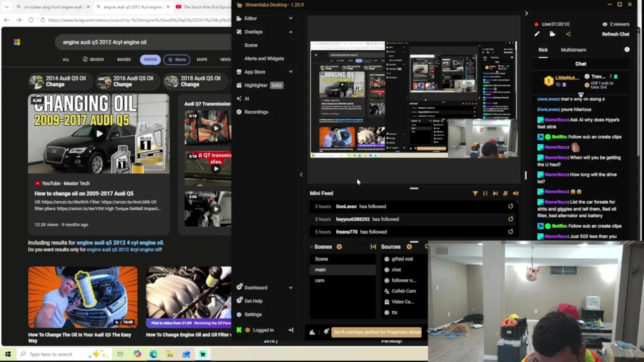The image size is (644, 362).
Task: Collapse the studio left panel arrow
Action: 301,174
